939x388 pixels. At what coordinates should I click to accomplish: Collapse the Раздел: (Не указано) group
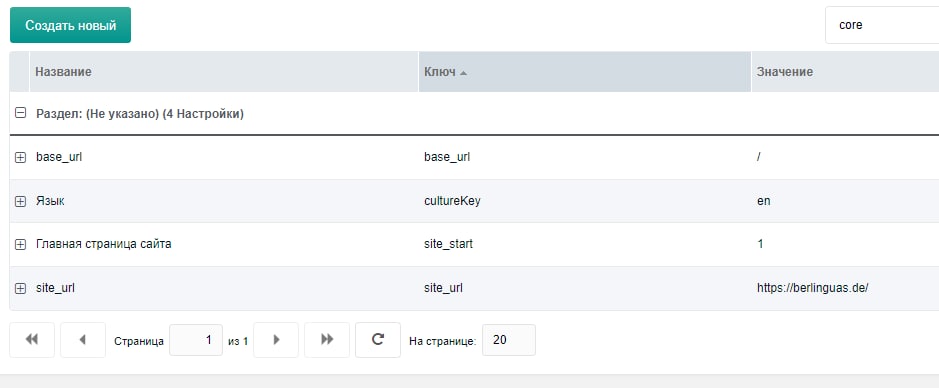(20, 113)
